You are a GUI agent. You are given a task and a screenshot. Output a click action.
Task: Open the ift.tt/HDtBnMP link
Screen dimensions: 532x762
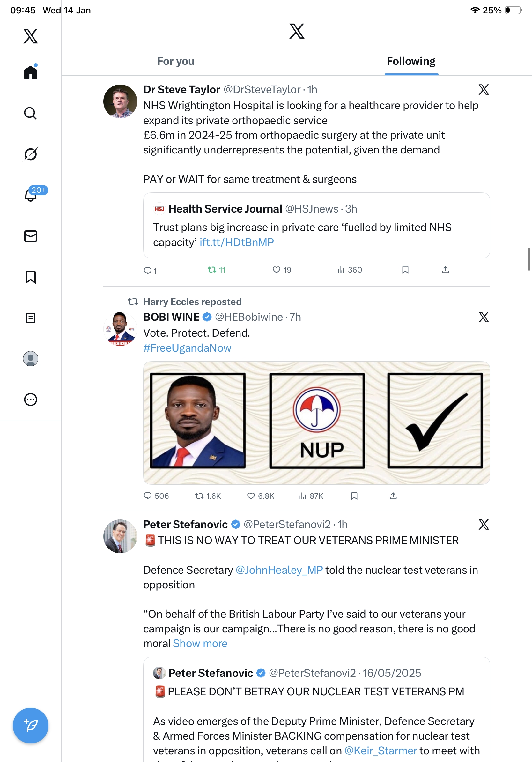click(236, 242)
